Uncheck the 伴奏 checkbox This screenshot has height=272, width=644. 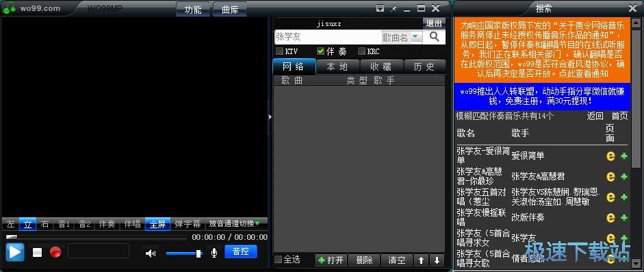point(321,51)
